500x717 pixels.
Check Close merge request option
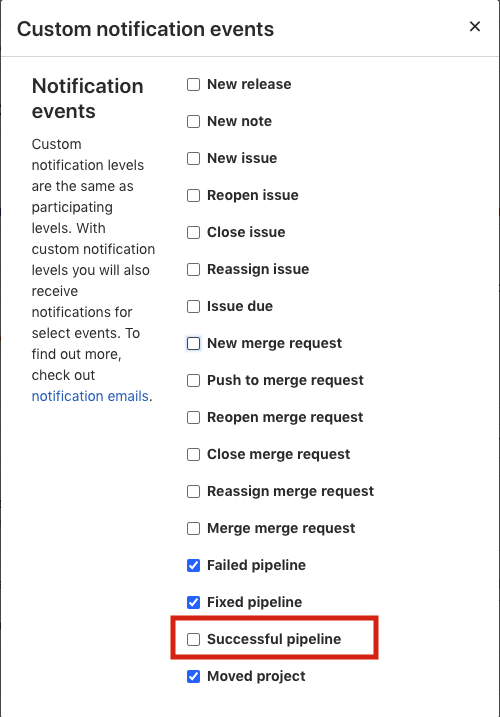[194, 455]
